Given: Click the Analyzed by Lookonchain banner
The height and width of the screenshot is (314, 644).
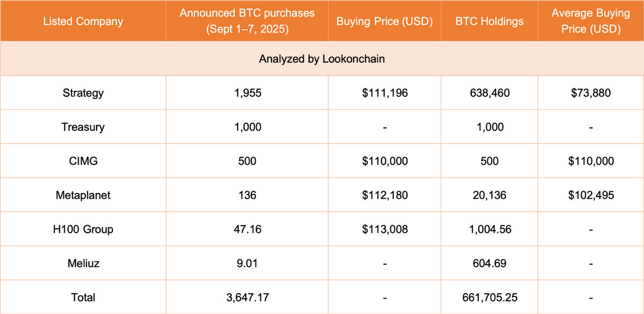Looking at the screenshot, I should [x=322, y=59].
